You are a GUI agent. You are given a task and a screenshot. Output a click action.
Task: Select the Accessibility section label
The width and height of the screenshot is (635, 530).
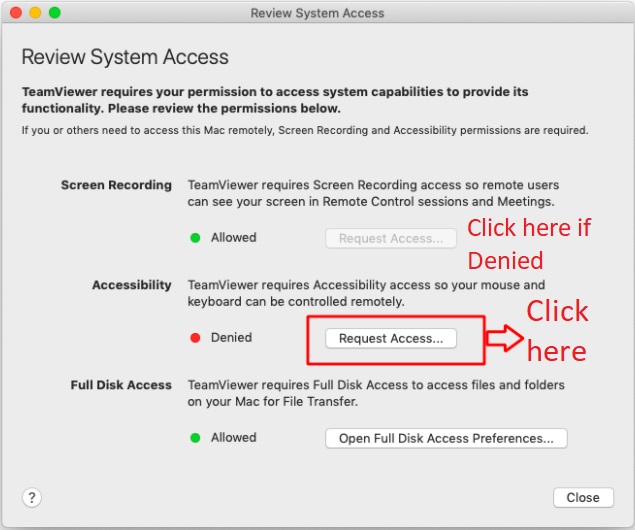[132, 285]
